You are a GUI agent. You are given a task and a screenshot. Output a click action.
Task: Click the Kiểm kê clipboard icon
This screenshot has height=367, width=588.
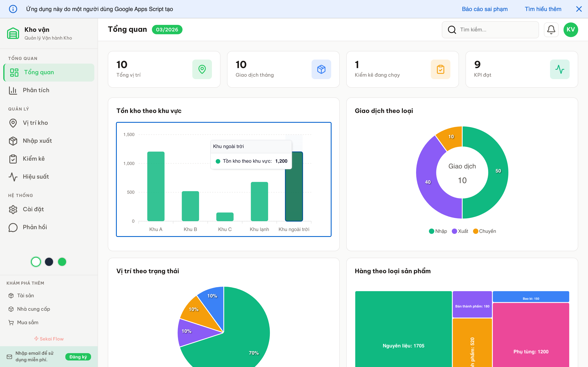click(x=13, y=158)
